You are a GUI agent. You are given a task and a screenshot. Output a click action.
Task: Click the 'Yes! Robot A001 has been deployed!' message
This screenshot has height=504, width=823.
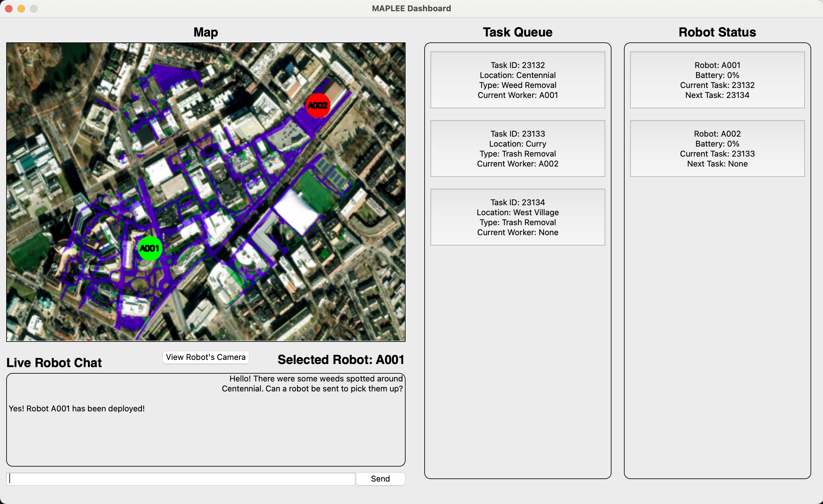(x=77, y=409)
